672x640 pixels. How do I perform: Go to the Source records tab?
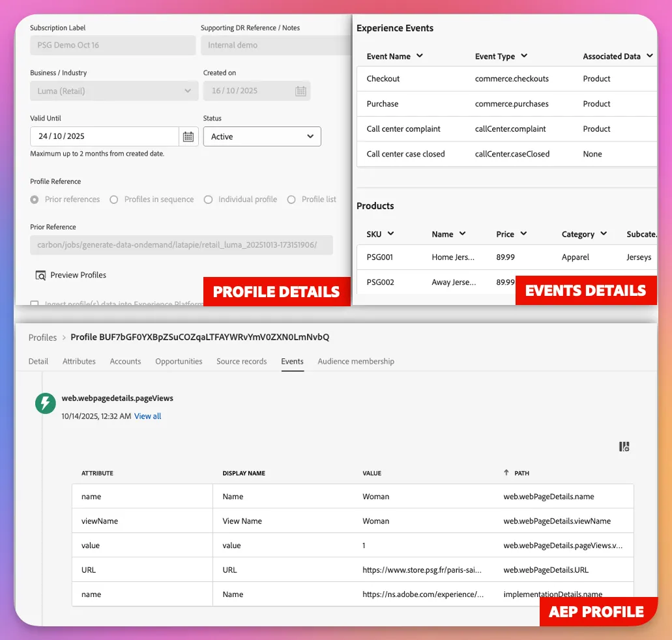click(242, 361)
